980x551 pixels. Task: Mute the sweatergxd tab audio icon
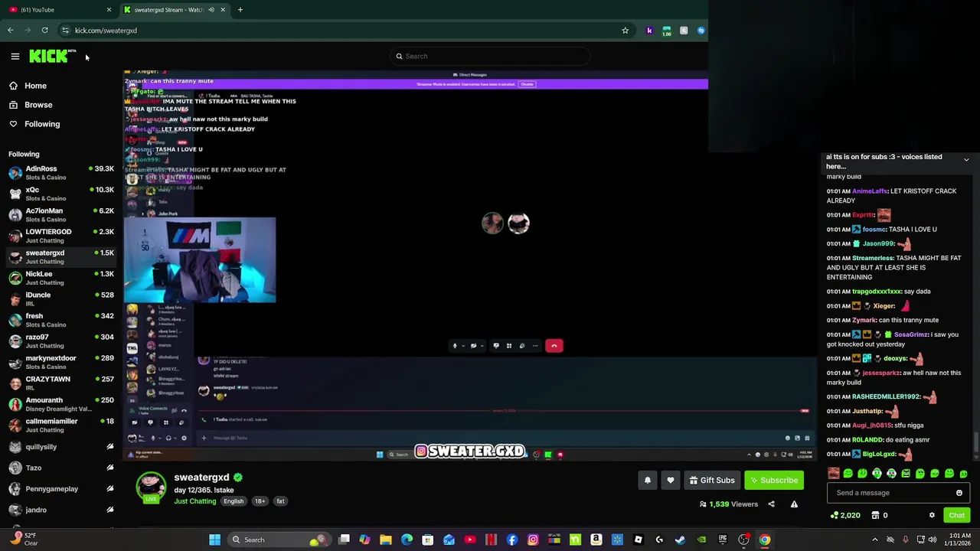coord(211,10)
